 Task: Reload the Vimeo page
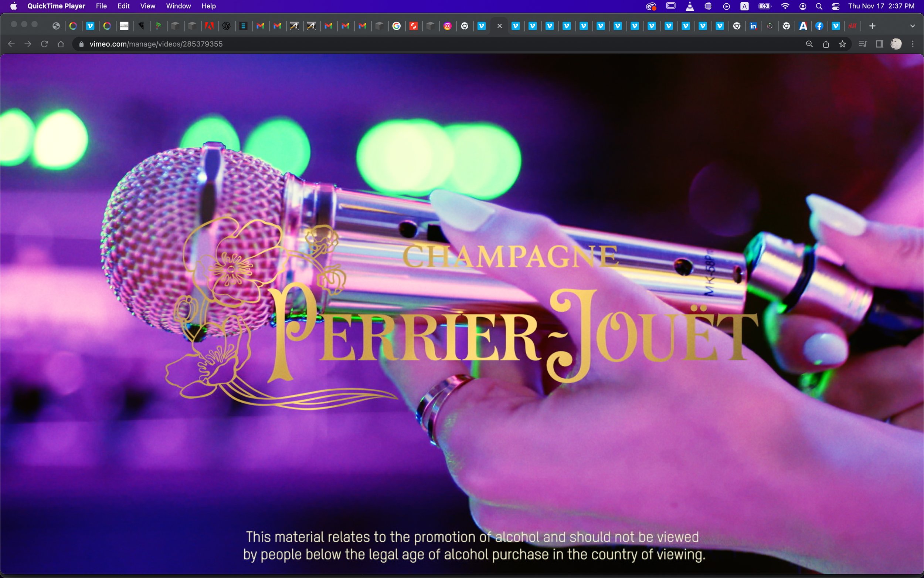point(44,44)
